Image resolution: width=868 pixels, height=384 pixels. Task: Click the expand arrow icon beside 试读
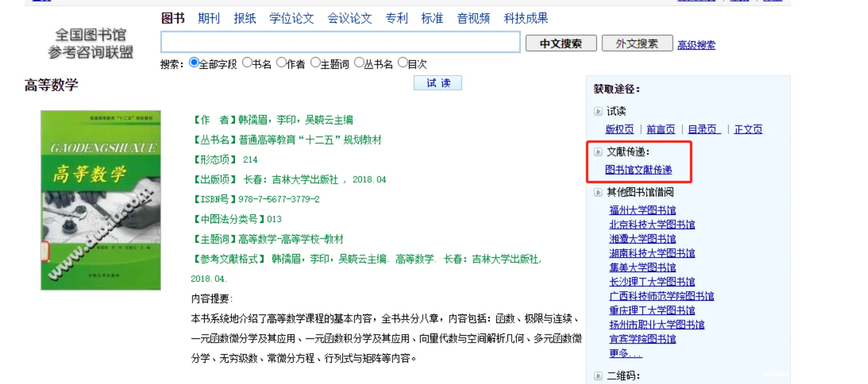(598, 111)
